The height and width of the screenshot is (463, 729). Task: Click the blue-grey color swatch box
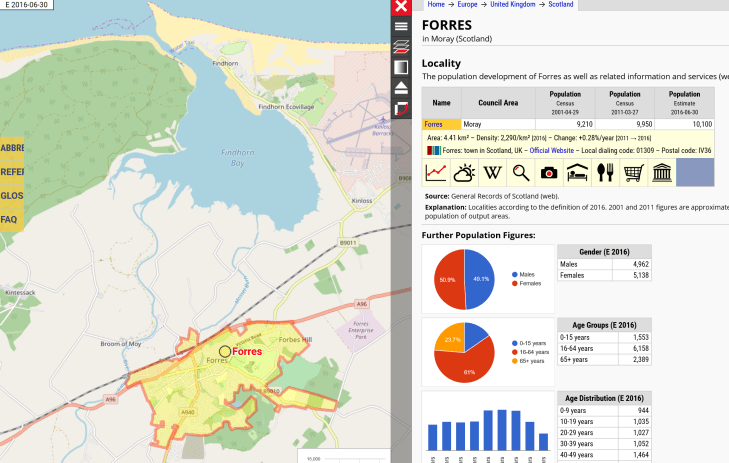695,172
